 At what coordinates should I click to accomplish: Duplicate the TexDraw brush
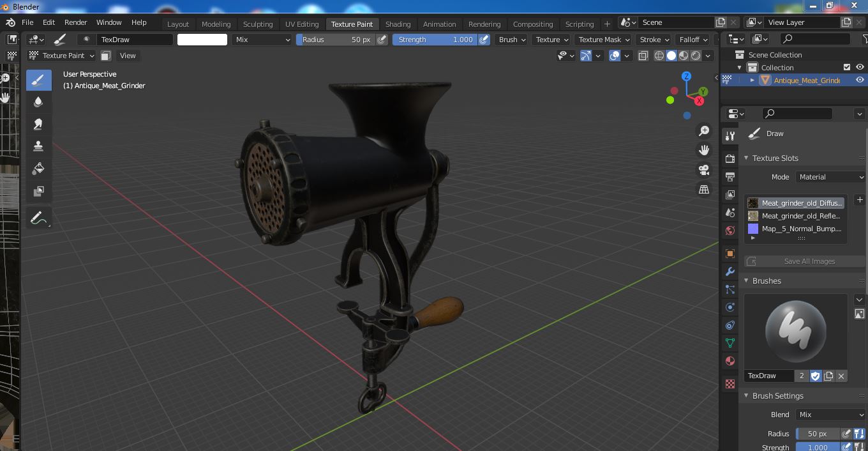[828, 376]
